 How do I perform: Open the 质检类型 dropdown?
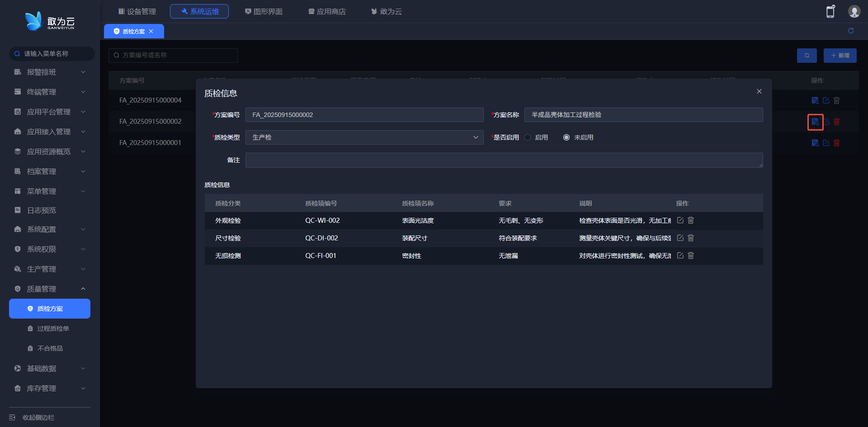[x=364, y=137]
